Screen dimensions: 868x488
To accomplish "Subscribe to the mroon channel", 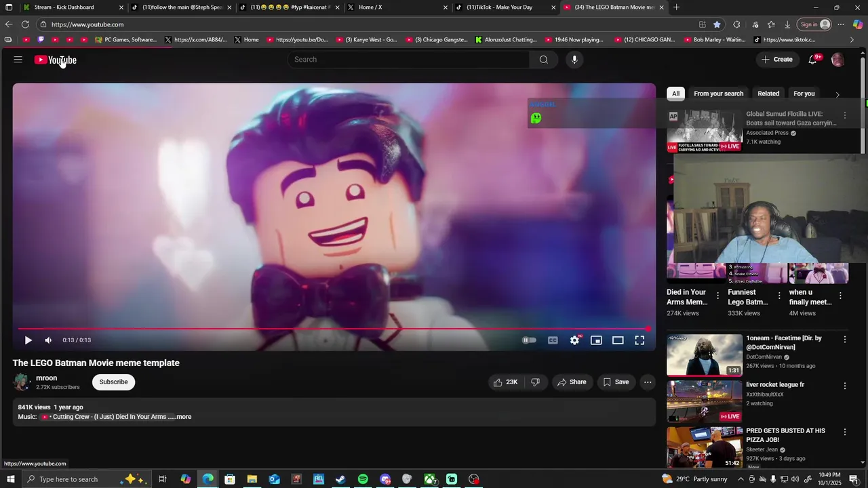I will (x=113, y=382).
